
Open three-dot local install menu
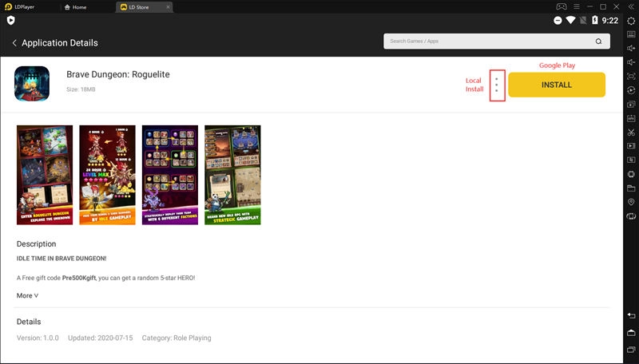(497, 85)
